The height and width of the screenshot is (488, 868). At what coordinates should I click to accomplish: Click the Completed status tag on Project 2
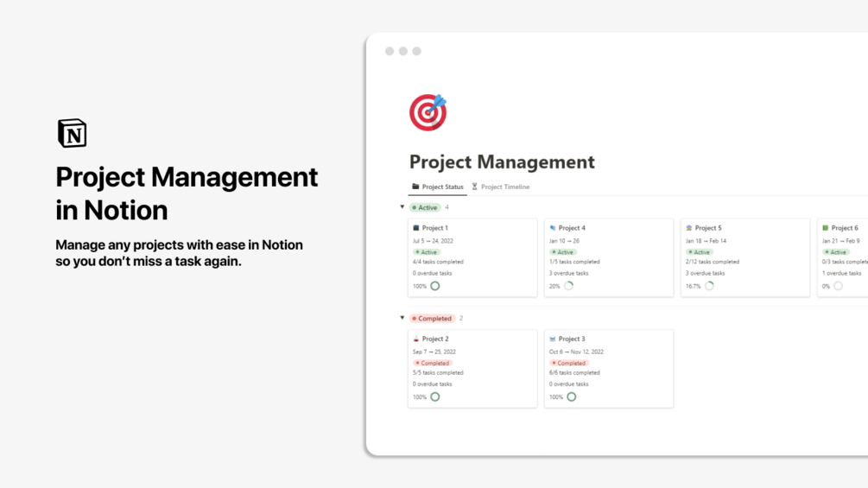tap(433, 363)
